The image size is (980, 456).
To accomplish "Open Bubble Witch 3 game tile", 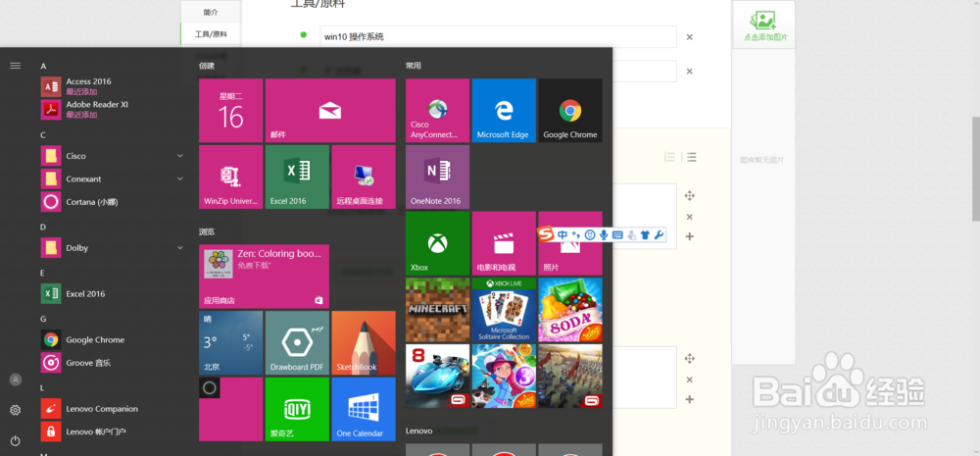I will point(504,376).
